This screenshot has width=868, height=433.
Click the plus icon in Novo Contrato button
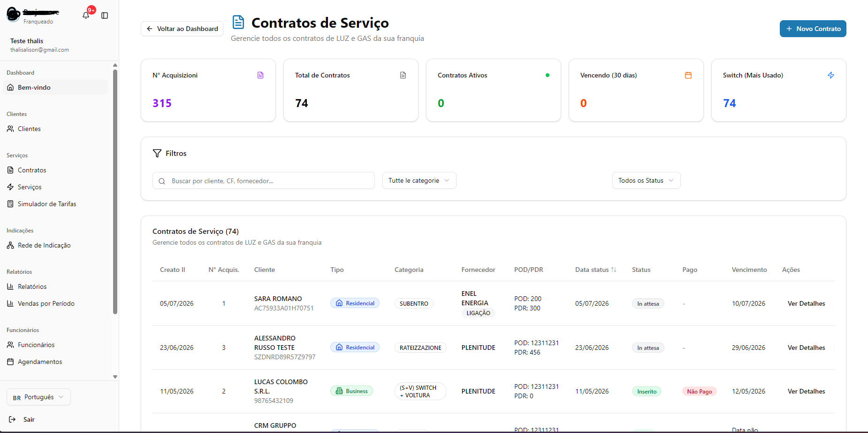click(789, 29)
